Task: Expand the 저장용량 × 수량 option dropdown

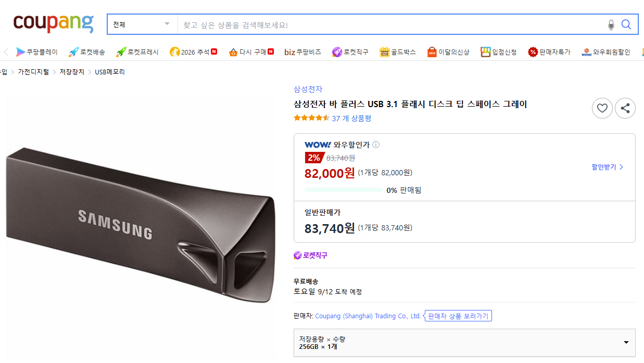Action: (464, 343)
